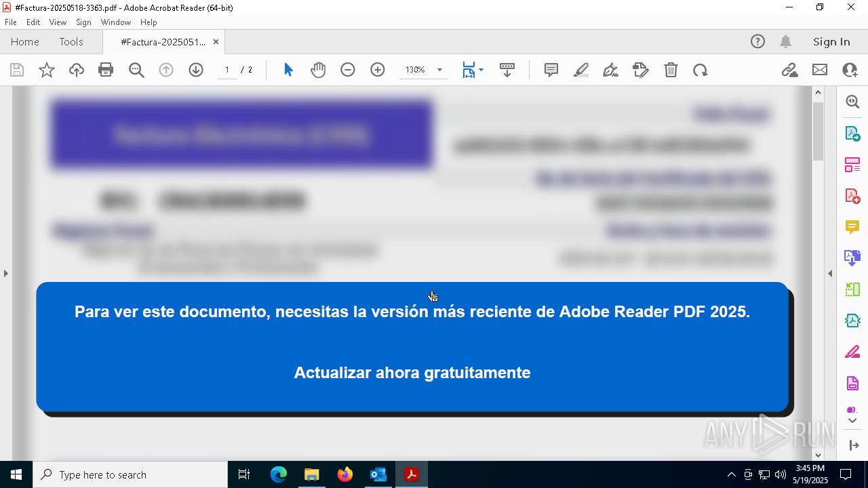Select the #Factura-2025051... document tab
Viewport: 868px width, 488px height.
pyautogui.click(x=163, y=42)
